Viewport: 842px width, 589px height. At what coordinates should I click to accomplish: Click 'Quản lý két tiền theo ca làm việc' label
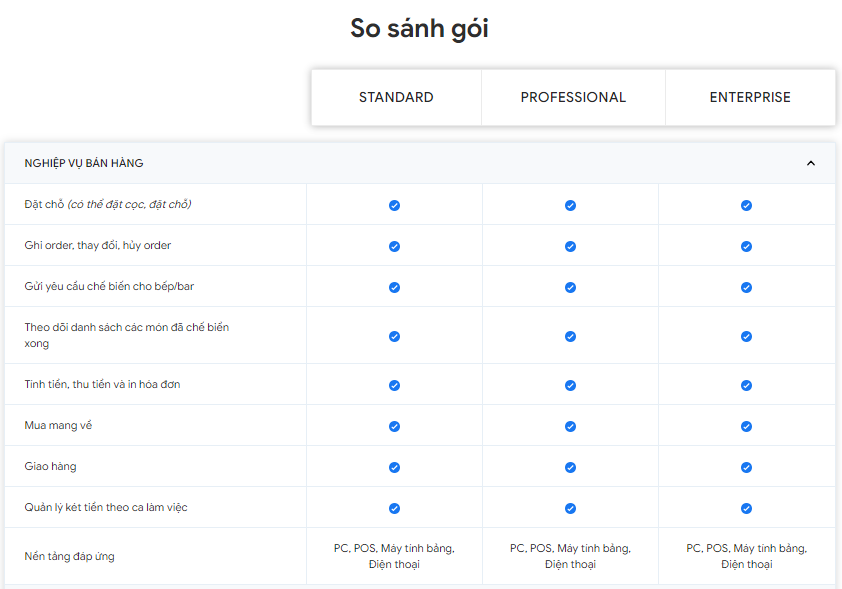coord(106,507)
